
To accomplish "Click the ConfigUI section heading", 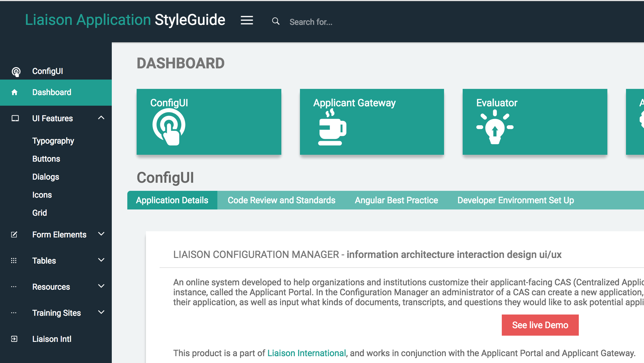I will point(166,178).
